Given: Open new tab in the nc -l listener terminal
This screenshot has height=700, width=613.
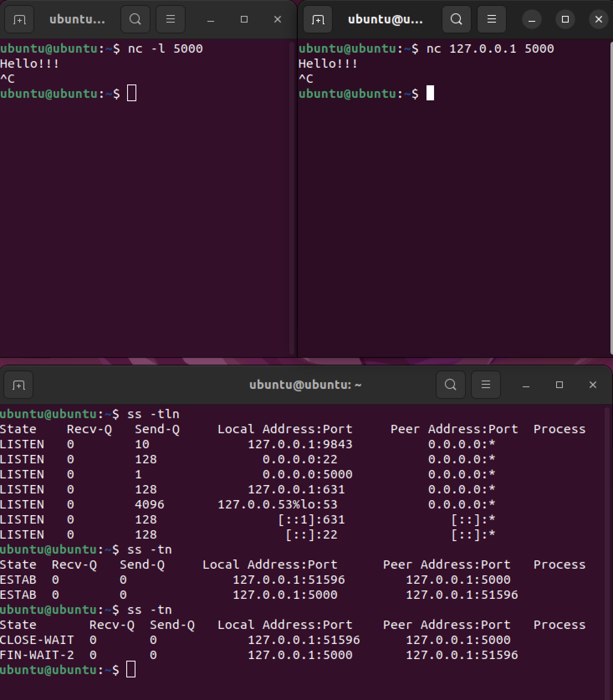Looking at the screenshot, I should click(x=19, y=19).
